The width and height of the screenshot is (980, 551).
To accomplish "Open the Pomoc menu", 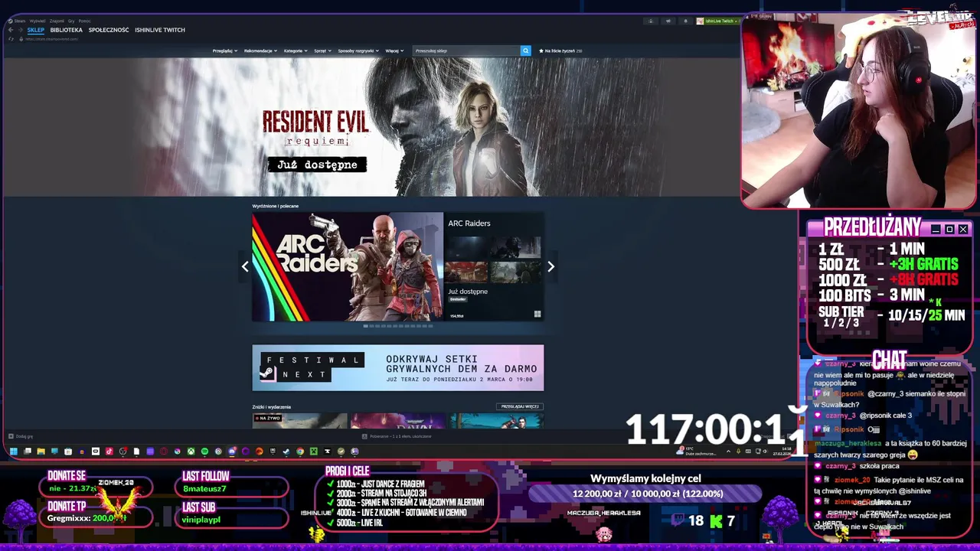I will [x=84, y=21].
